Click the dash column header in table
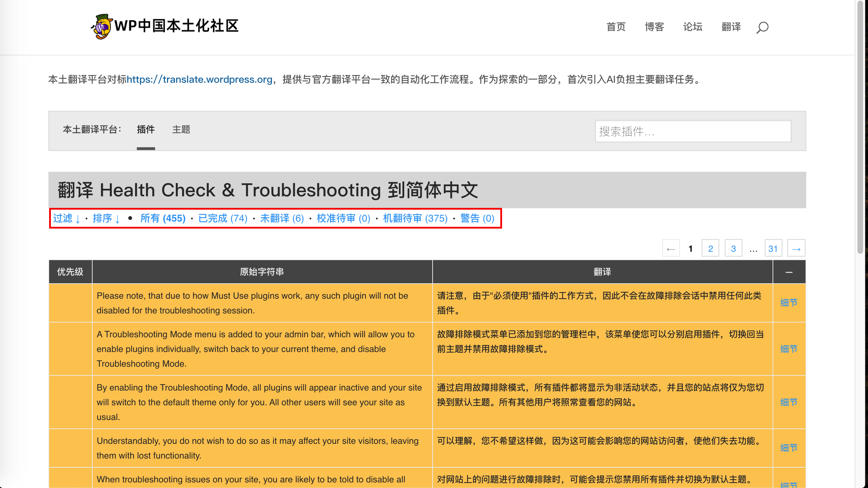Screen dimensions: 868x488 click(789, 272)
